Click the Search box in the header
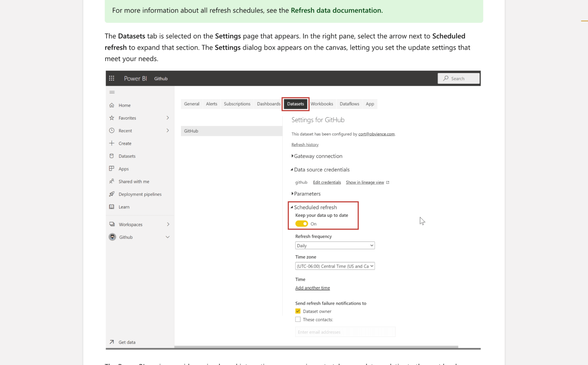Viewport: 588px width, 365px height. pyautogui.click(x=459, y=78)
